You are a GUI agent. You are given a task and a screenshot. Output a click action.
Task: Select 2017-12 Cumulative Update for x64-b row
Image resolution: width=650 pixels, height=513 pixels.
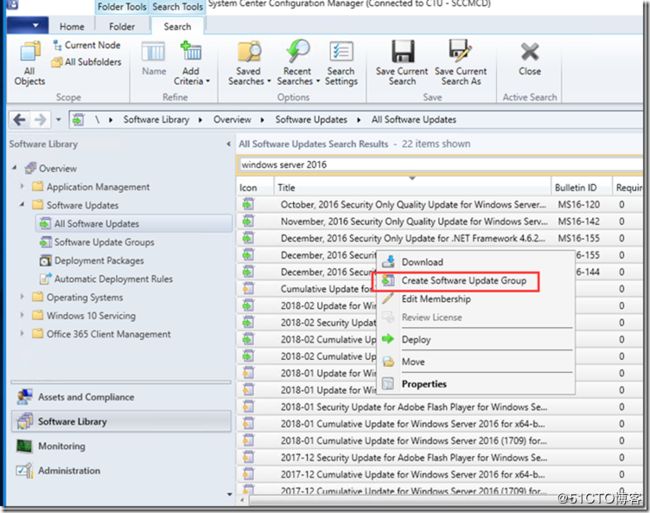(439, 474)
